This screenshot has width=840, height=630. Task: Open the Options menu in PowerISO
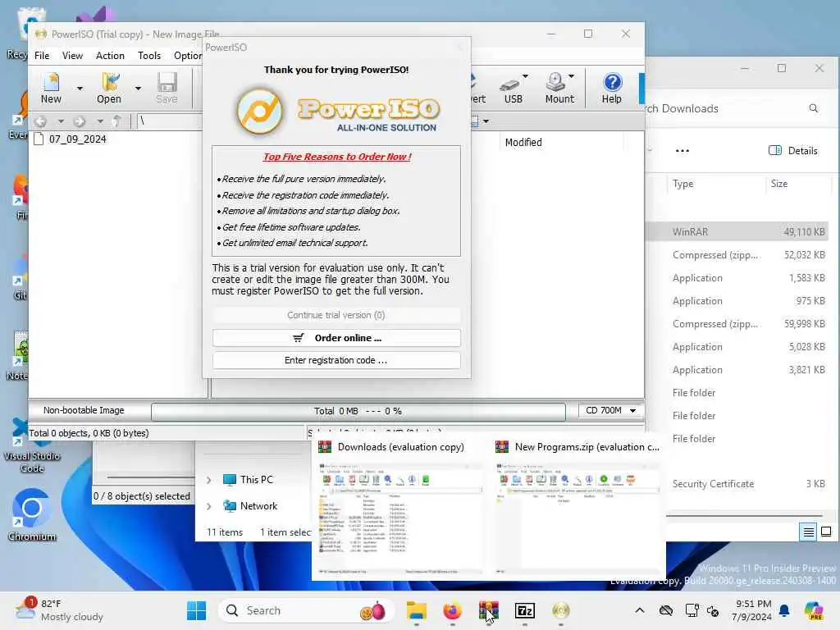[188, 56]
